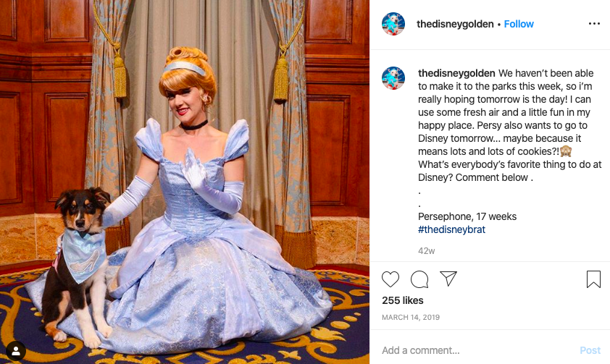The image size is (610, 364).
Task: Save post with the bookmark icon
Action: (593, 279)
